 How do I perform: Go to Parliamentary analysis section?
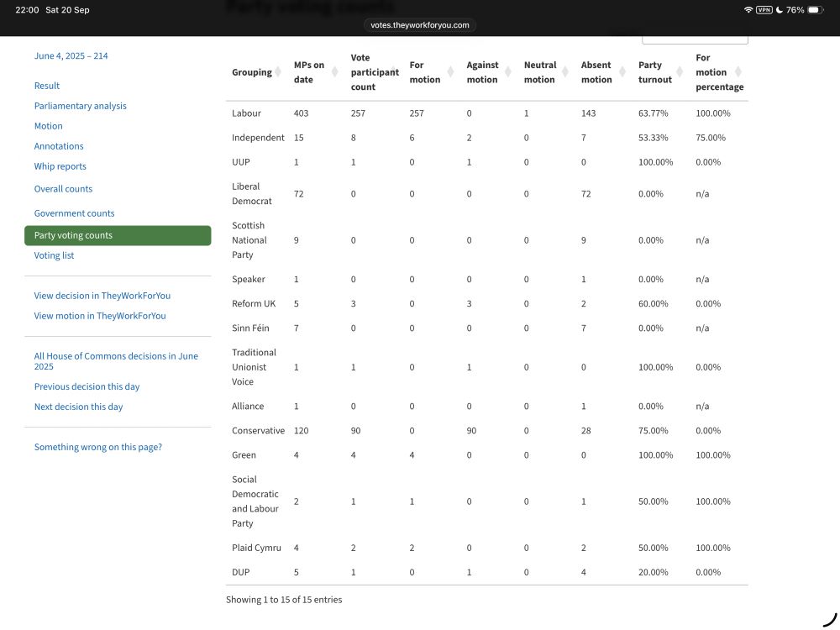[x=81, y=106]
